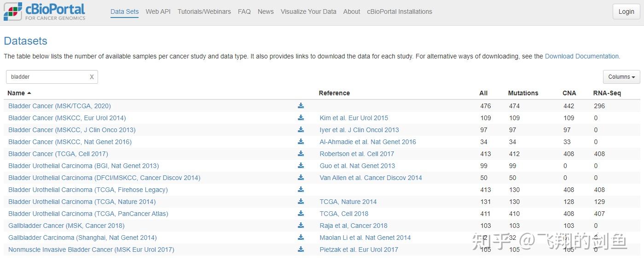Download Gallbladder Cancer (MSK, Cancer 2018) data
The image size is (644, 267).
point(301,226)
